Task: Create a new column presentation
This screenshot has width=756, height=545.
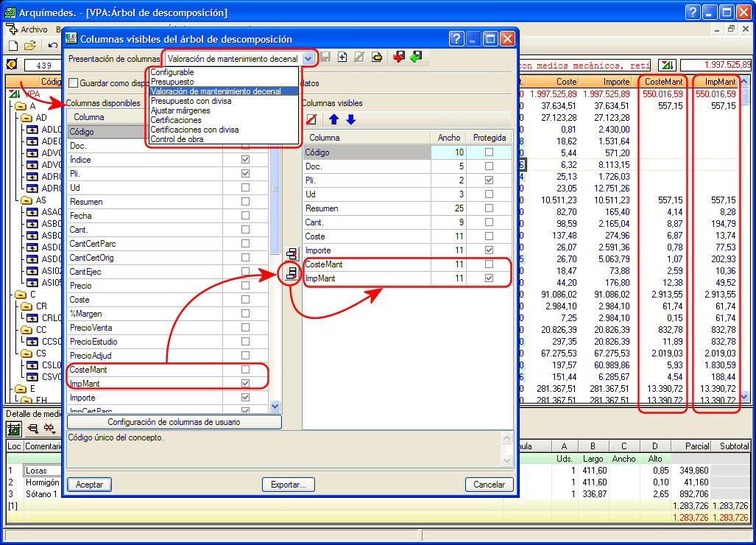Action: [x=342, y=57]
